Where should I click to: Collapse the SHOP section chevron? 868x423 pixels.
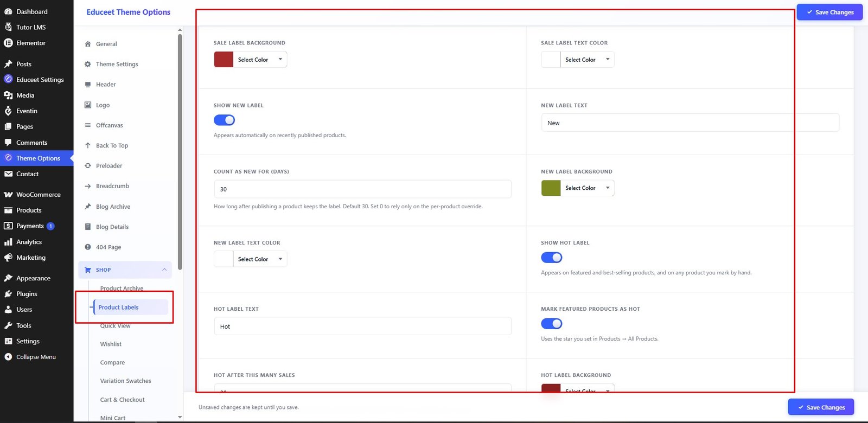(164, 270)
